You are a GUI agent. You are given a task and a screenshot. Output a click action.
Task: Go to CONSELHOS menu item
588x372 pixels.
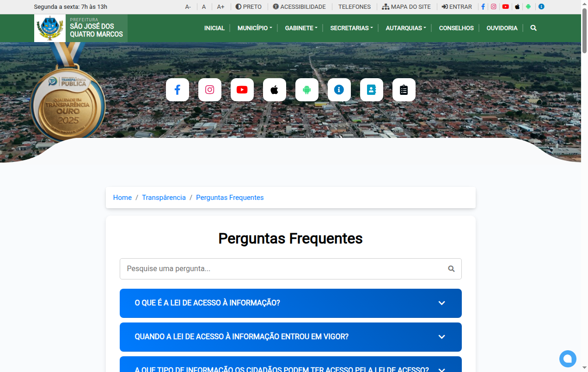pos(456,28)
